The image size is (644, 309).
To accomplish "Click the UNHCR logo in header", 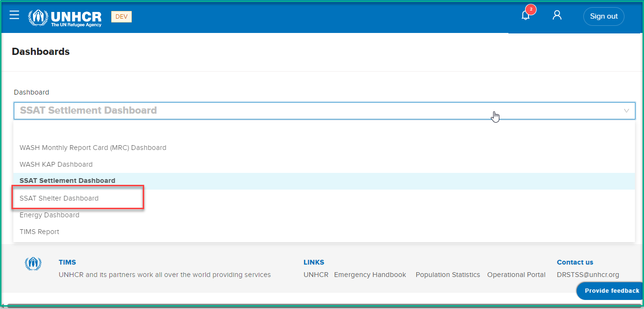I will pos(65,18).
